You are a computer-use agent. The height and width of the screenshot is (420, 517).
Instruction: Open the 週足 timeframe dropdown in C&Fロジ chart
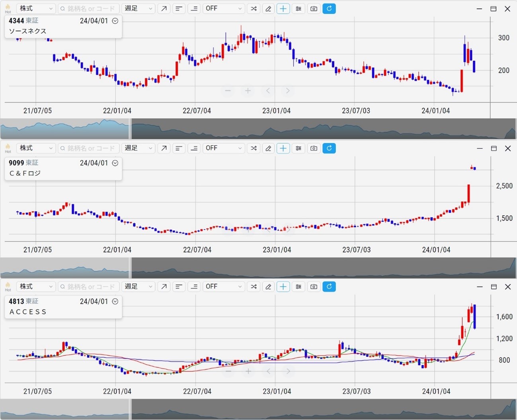point(138,148)
